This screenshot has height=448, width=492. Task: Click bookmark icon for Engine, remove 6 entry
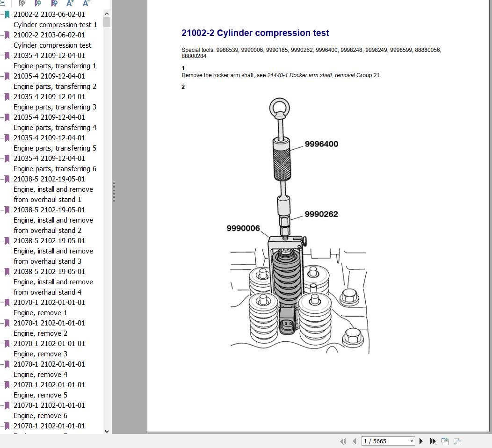tap(7, 405)
